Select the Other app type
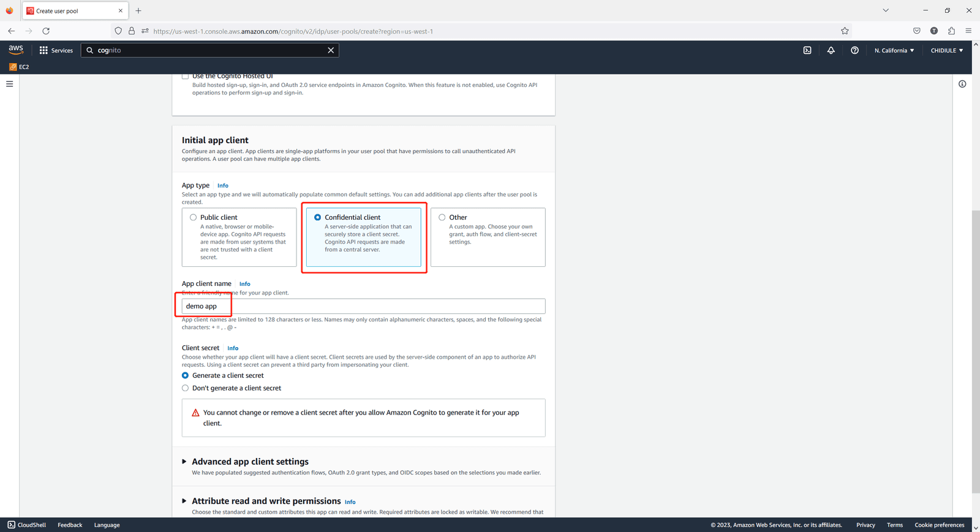Screen dimensions: 980x532 442,217
